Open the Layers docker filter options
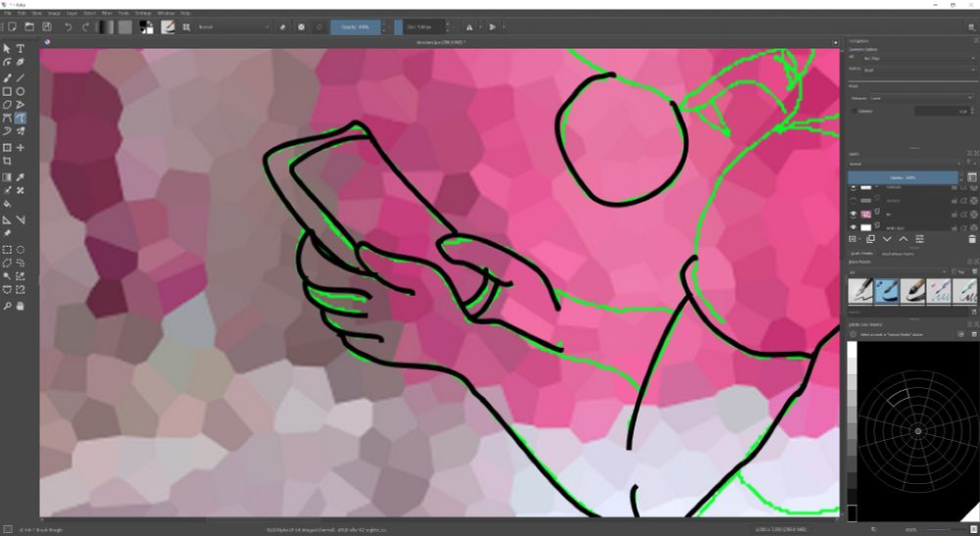 click(x=970, y=164)
